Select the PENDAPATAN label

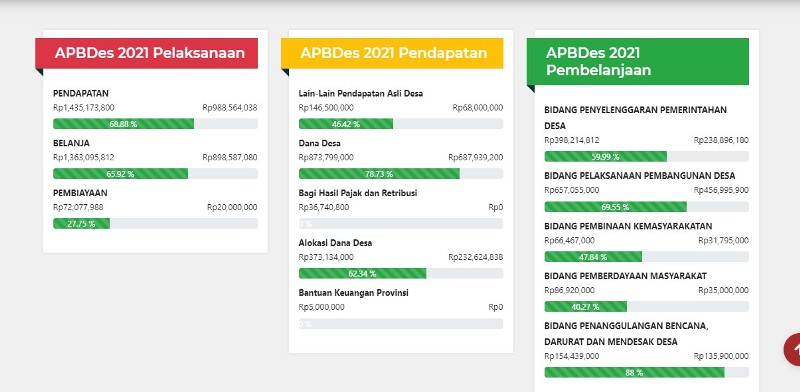click(x=81, y=93)
